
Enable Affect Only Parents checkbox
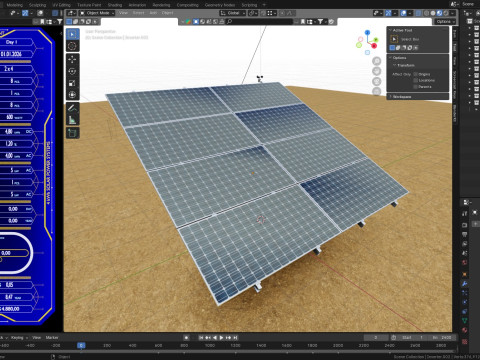pos(415,87)
